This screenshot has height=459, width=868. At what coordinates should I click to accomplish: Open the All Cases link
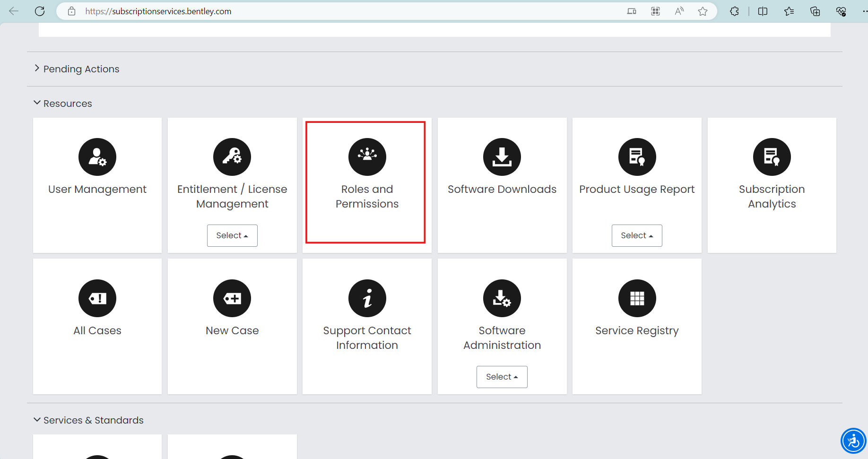pos(97,330)
